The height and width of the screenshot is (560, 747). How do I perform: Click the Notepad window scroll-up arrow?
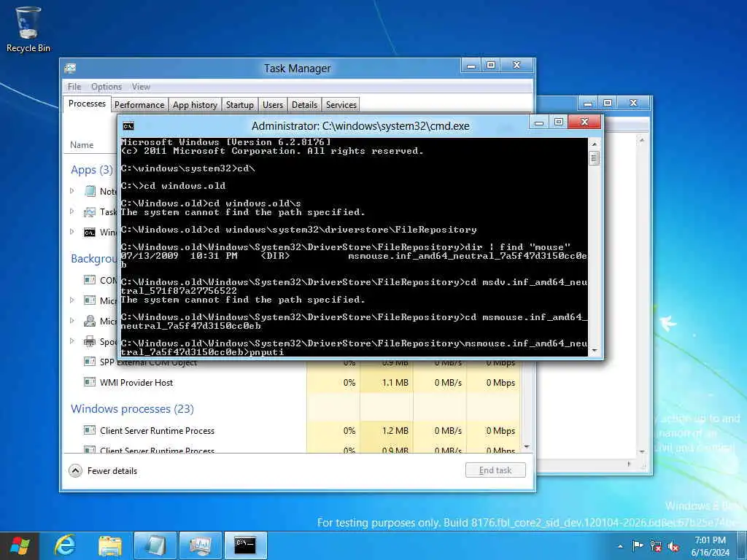[642, 140]
